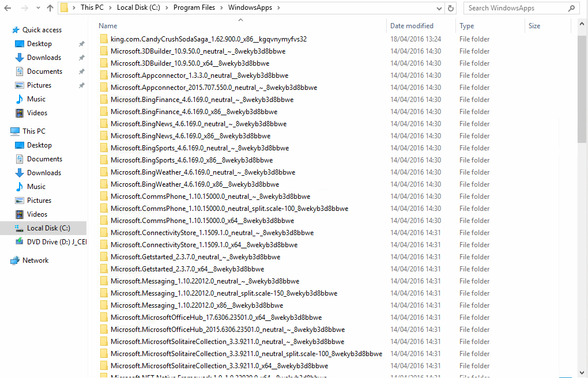The image size is (588, 378).
Task: Select Local Disk (C:) in the breadcrumb
Action: click(138, 7)
